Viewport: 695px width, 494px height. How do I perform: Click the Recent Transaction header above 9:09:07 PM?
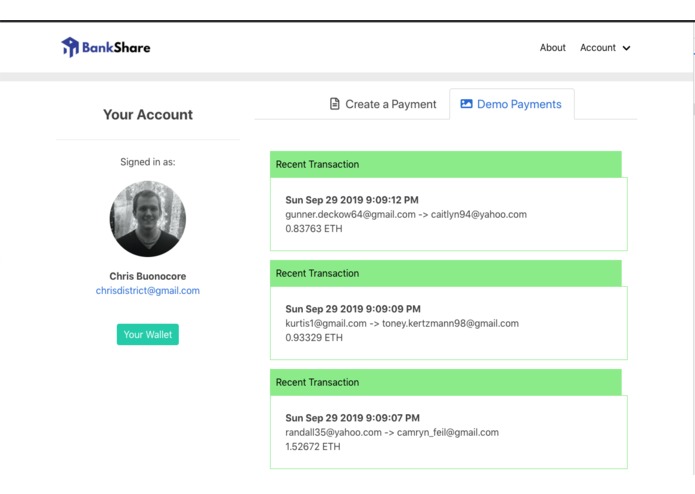446,382
